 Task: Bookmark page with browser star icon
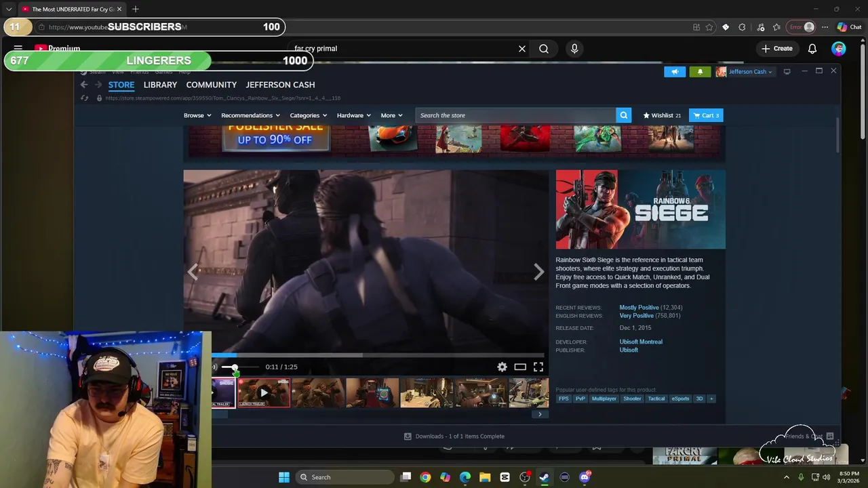[709, 27]
